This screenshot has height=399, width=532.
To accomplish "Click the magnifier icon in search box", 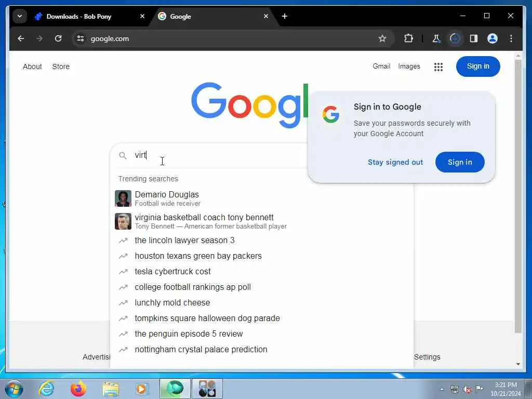I will tap(123, 156).
